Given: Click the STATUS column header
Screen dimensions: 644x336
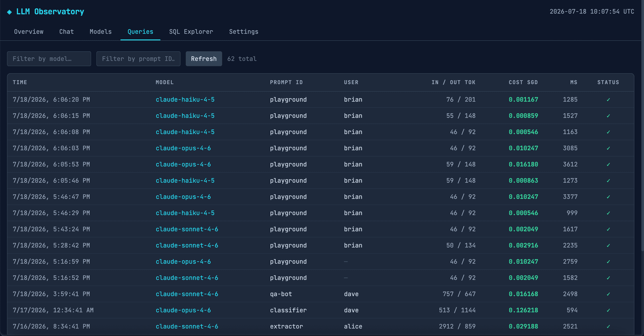Looking at the screenshot, I should click(608, 82).
